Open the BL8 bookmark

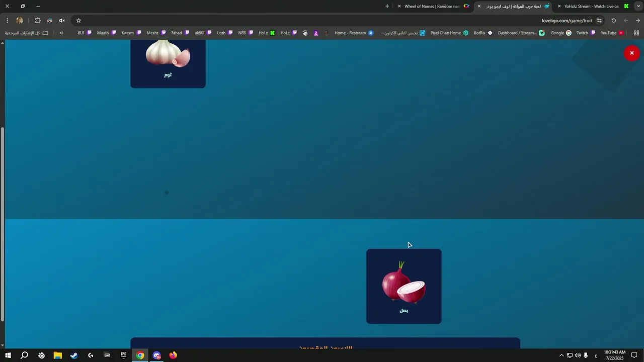[85, 33]
